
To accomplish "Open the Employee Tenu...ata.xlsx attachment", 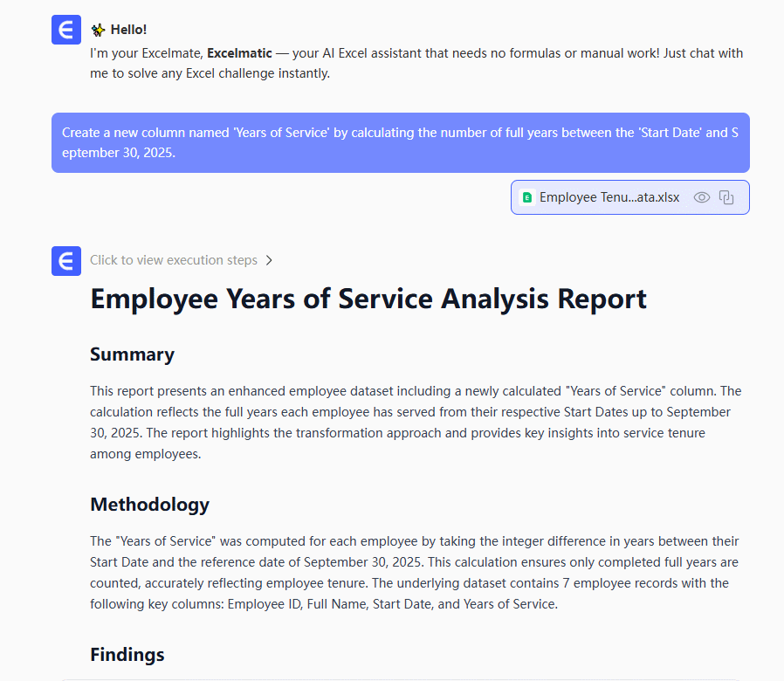I will (609, 197).
